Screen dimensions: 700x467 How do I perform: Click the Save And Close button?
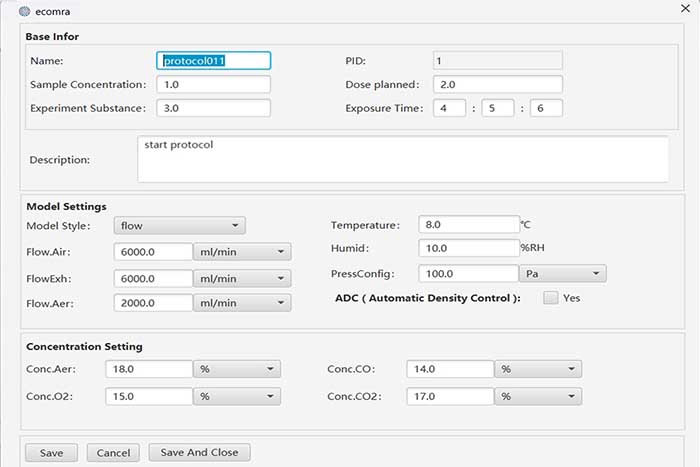(x=199, y=453)
